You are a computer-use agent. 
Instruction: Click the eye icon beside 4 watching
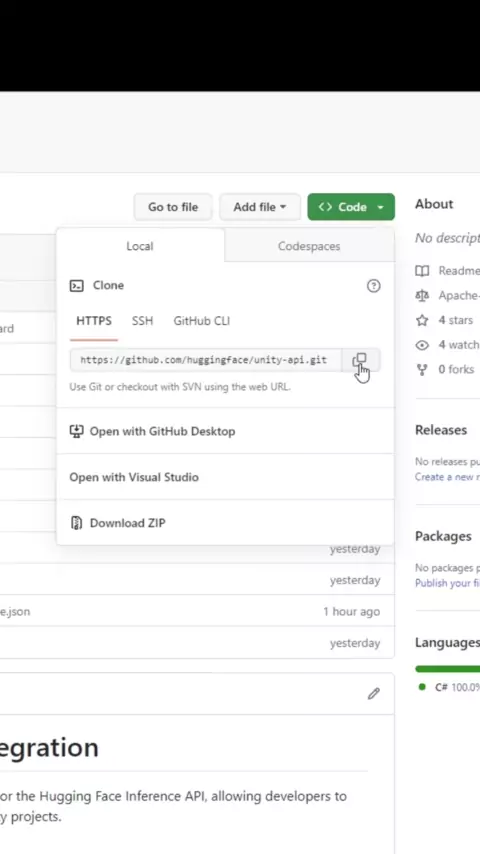(x=422, y=345)
